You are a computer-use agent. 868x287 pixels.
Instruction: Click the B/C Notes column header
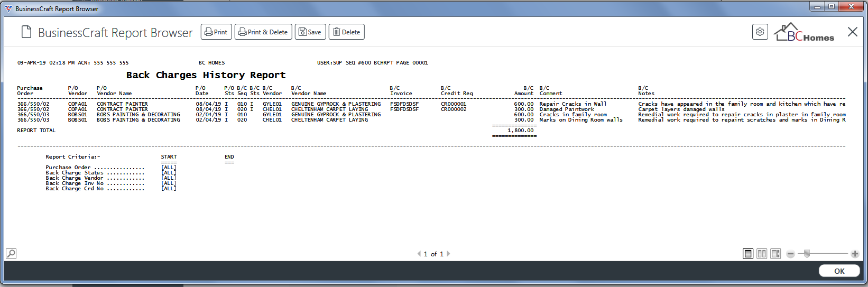tap(646, 91)
